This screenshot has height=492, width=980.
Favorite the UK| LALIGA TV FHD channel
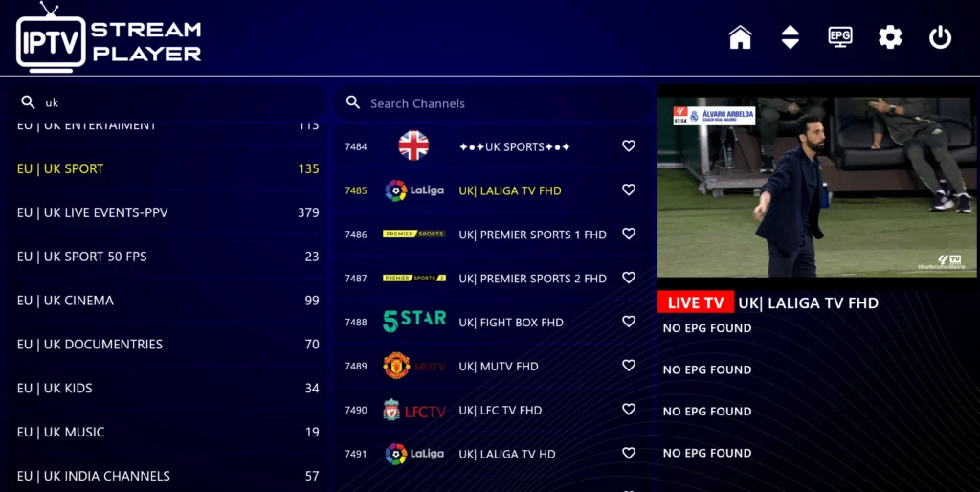point(629,190)
